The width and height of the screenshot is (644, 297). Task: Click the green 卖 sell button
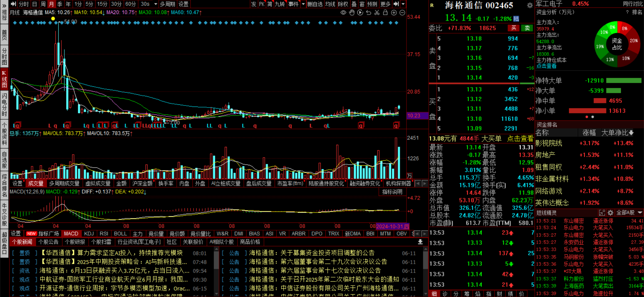[x=527, y=28]
